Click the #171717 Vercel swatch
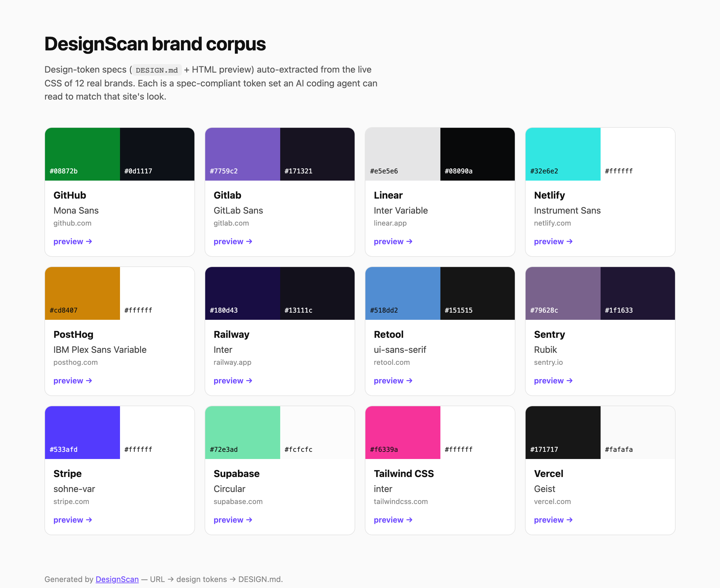Screen dimensions: 720x588 563,433
